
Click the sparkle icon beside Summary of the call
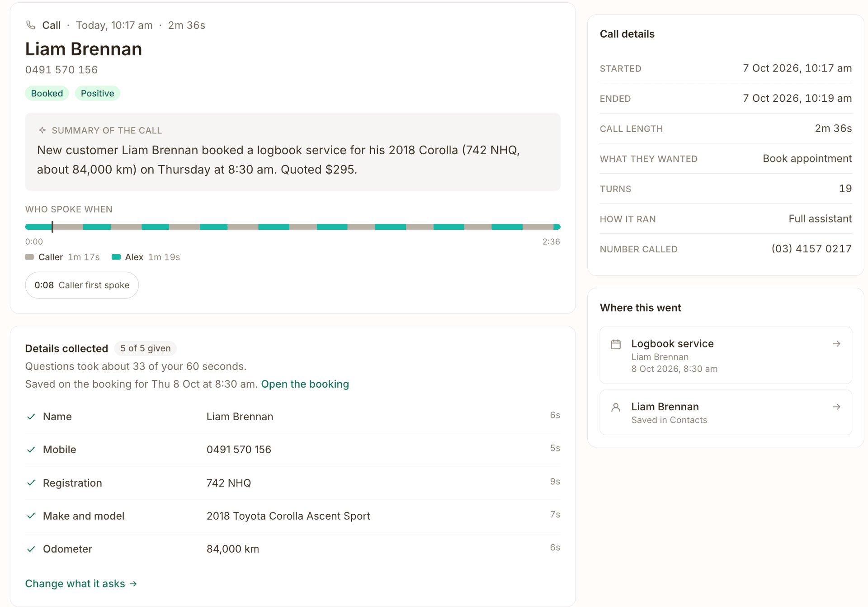pyautogui.click(x=42, y=130)
